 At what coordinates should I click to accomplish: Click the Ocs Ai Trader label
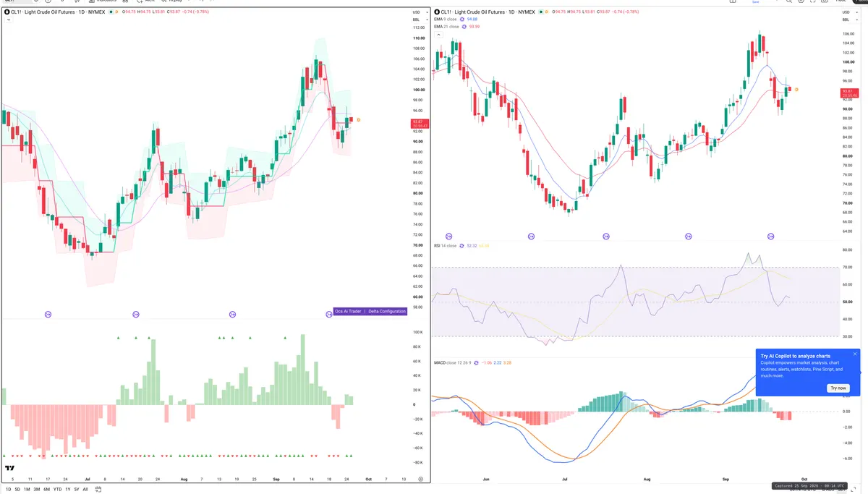pyautogui.click(x=349, y=312)
